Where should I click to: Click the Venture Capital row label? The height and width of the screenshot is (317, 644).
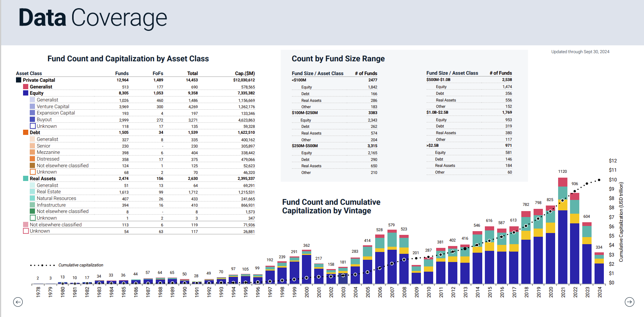pos(53,107)
